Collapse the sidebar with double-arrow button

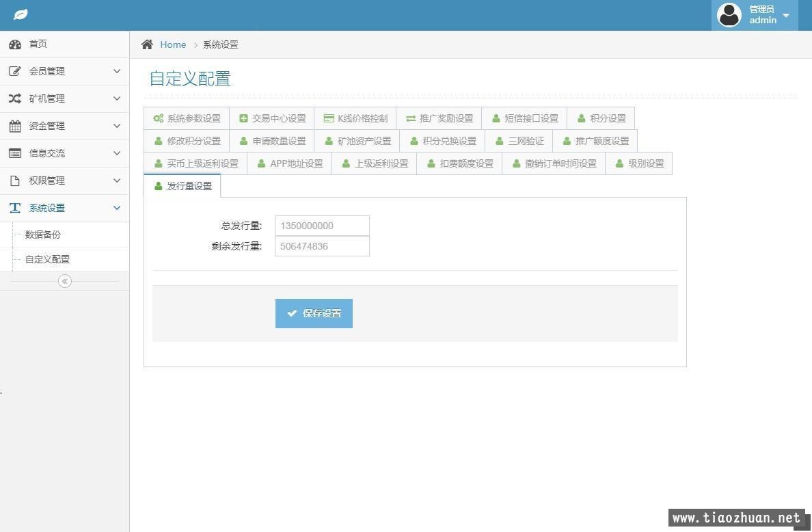pyautogui.click(x=65, y=281)
